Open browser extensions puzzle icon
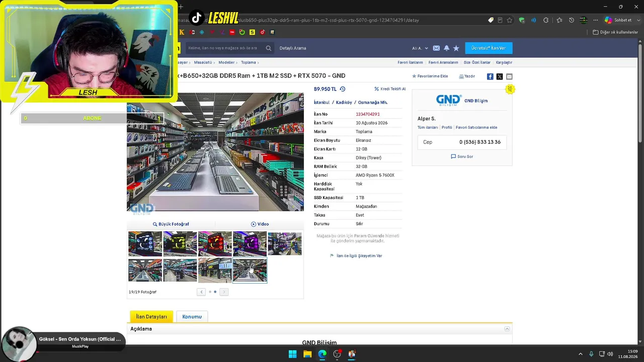This screenshot has height=362, width=644. (x=547, y=20)
